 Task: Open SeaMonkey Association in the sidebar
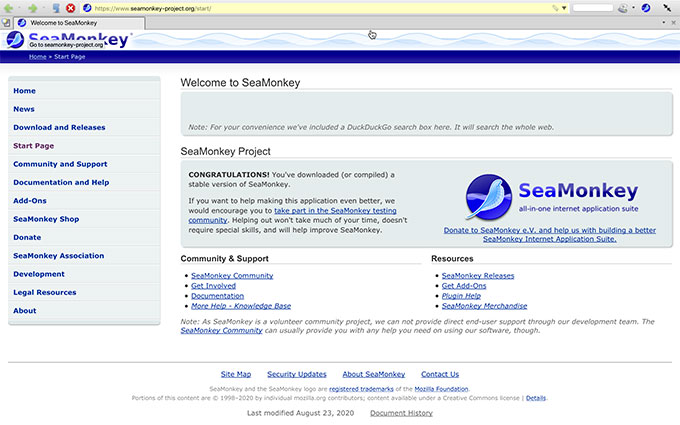click(x=59, y=255)
